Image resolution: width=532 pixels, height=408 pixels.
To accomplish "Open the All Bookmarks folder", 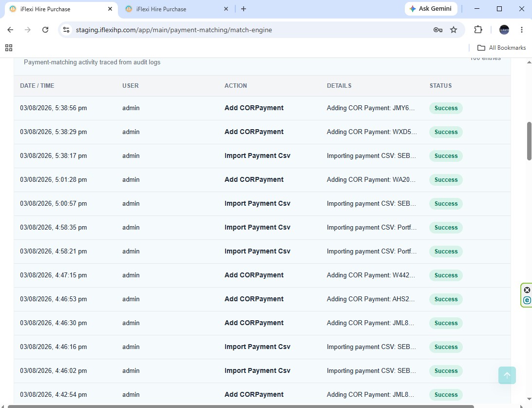I will coord(501,48).
